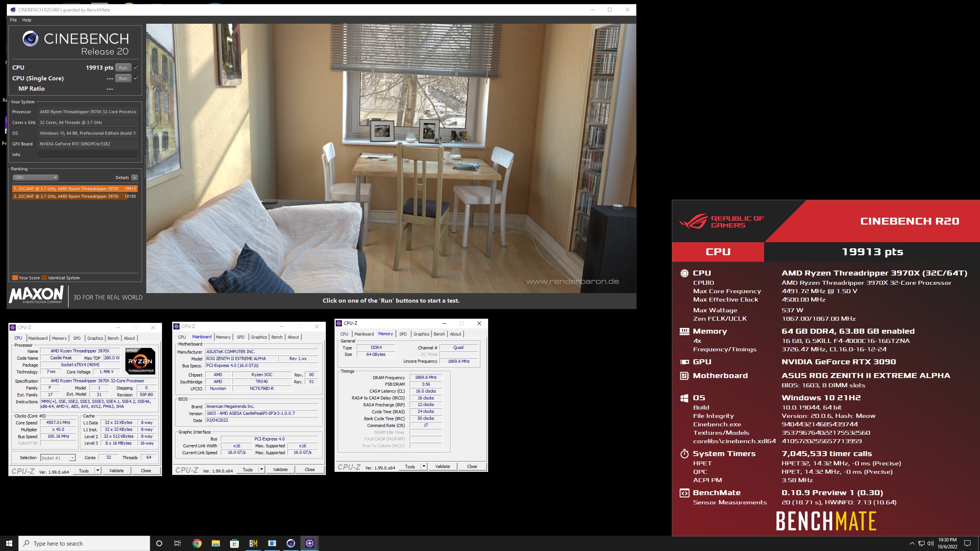Click Tools button in first CPU-Z window

click(x=84, y=471)
